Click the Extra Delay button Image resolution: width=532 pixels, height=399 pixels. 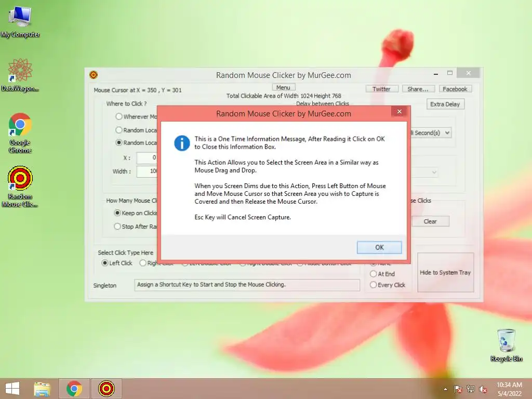445,104
